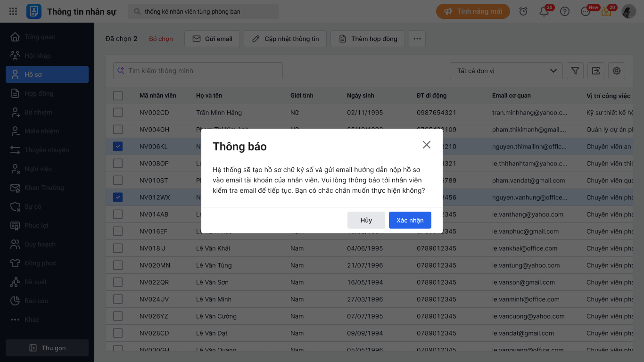Open table settings gear icon

pos(617,71)
